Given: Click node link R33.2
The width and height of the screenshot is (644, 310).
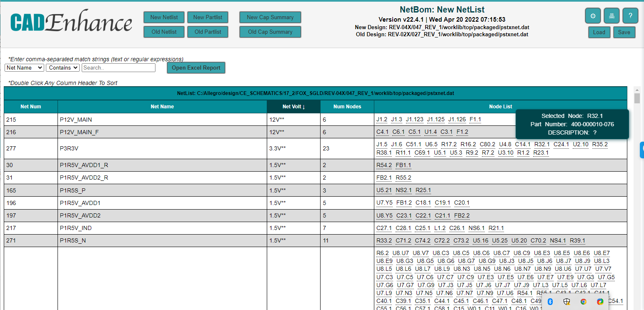Looking at the screenshot, I should pos(384,240).
